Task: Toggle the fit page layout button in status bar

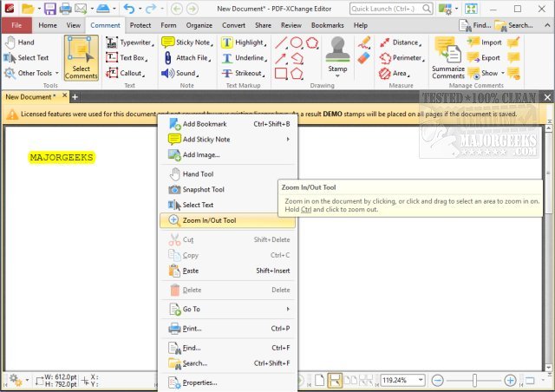Action: tap(335, 381)
